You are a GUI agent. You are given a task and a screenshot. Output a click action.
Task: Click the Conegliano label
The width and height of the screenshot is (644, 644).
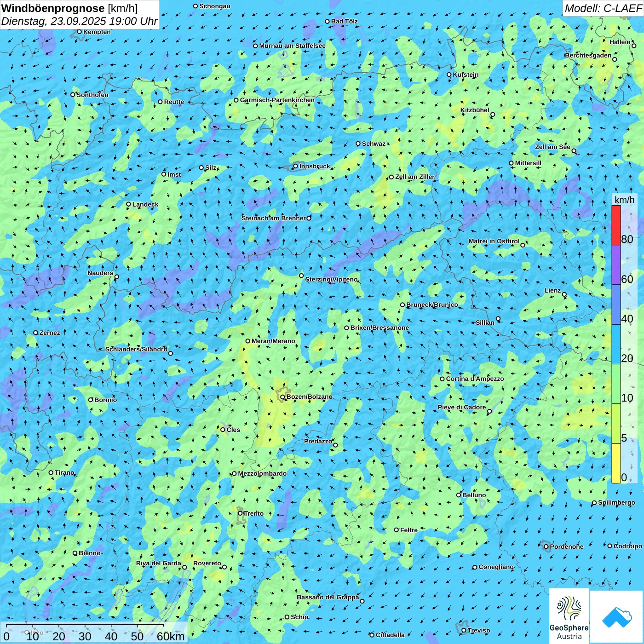[x=496, y=567]
